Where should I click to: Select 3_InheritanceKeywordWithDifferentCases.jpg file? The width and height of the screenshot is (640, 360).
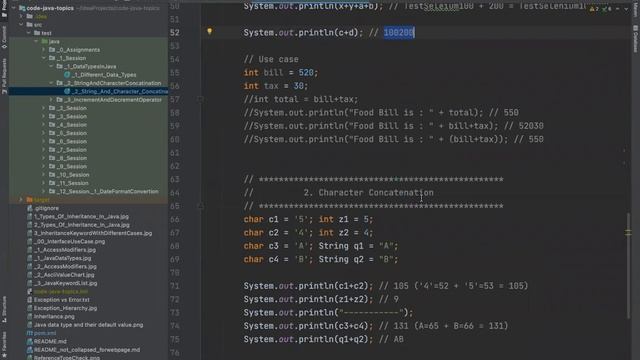(x=89, y=233)
